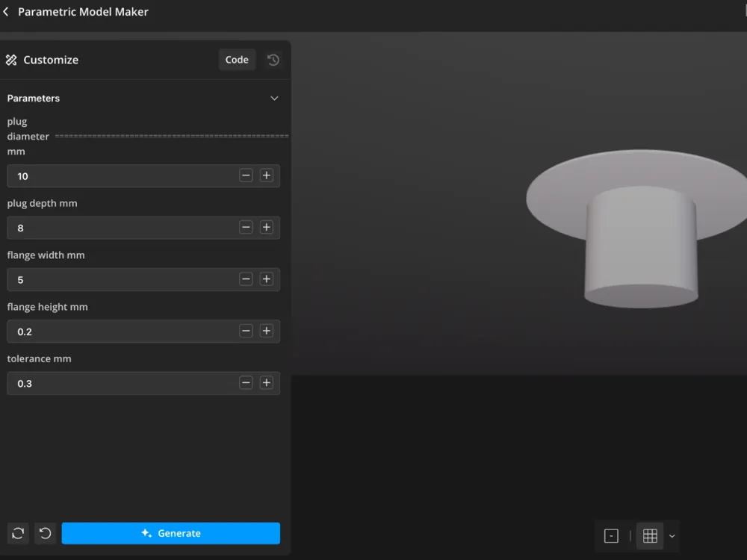Increase flange height with plus button

267,331
